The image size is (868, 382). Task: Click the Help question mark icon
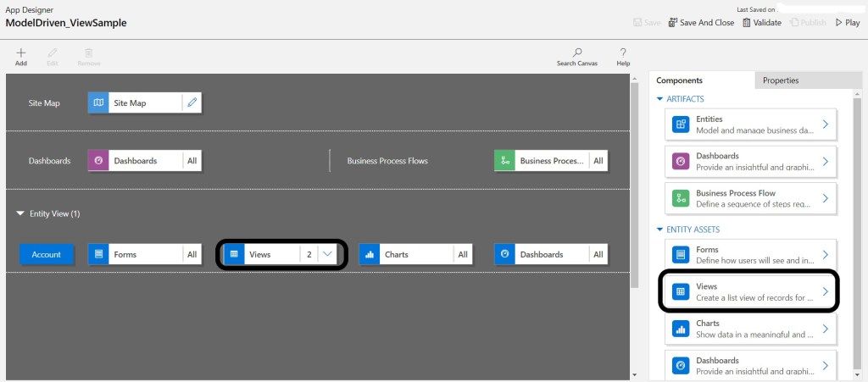coord(623,53)
